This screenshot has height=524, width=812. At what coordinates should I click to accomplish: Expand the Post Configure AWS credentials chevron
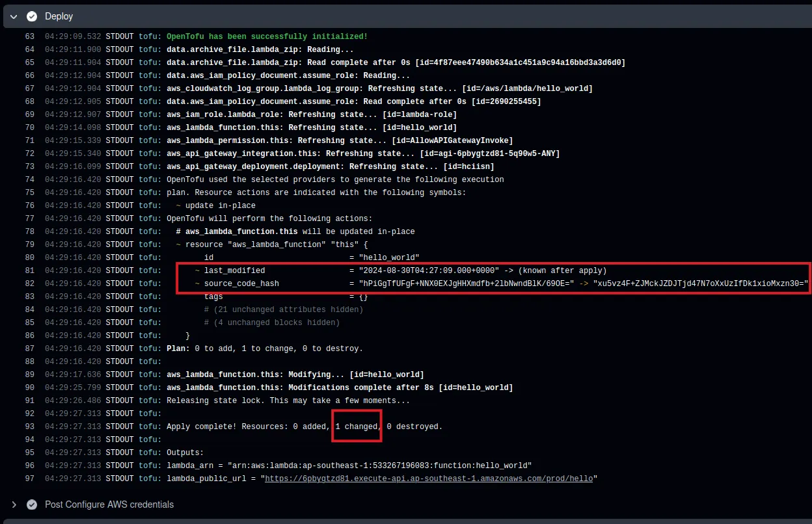(x=14, y=504)
